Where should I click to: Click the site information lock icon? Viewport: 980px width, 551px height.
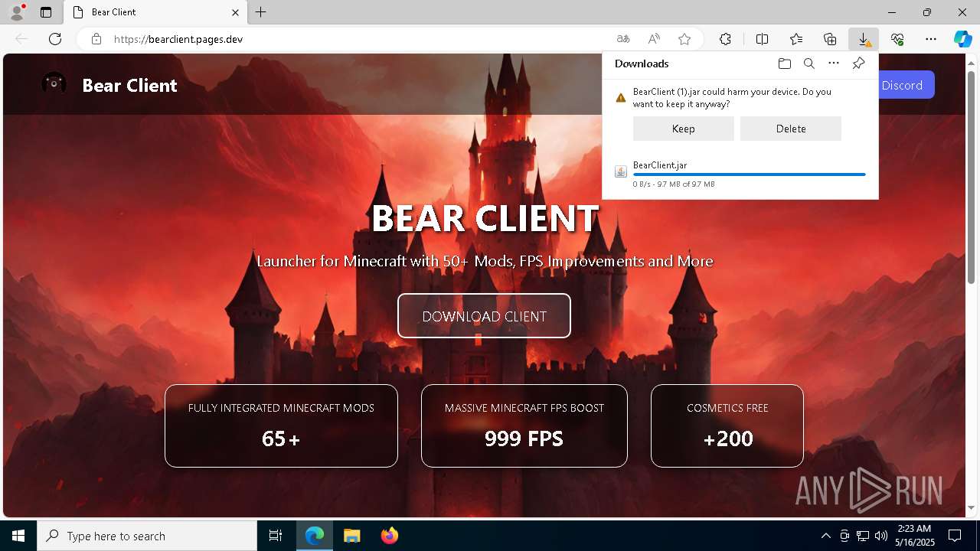tap(96, 39)
